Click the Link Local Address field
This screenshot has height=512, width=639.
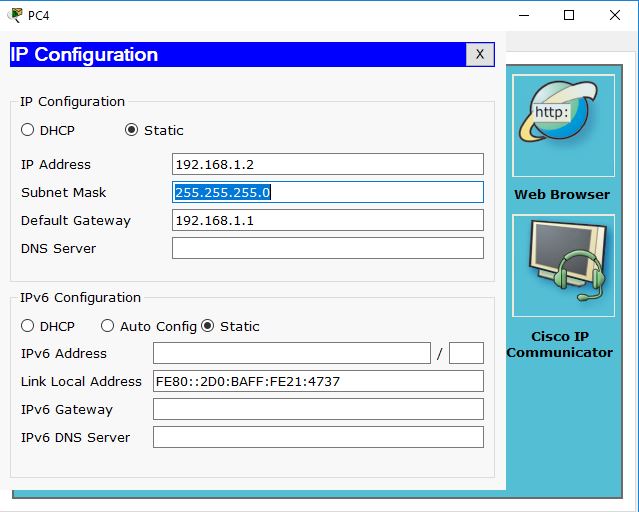(318, 381)
